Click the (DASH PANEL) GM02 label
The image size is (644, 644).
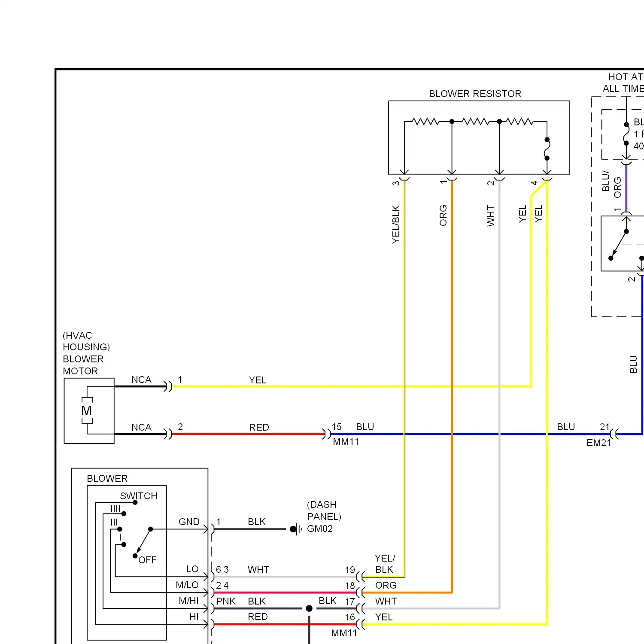coord(324,516)
